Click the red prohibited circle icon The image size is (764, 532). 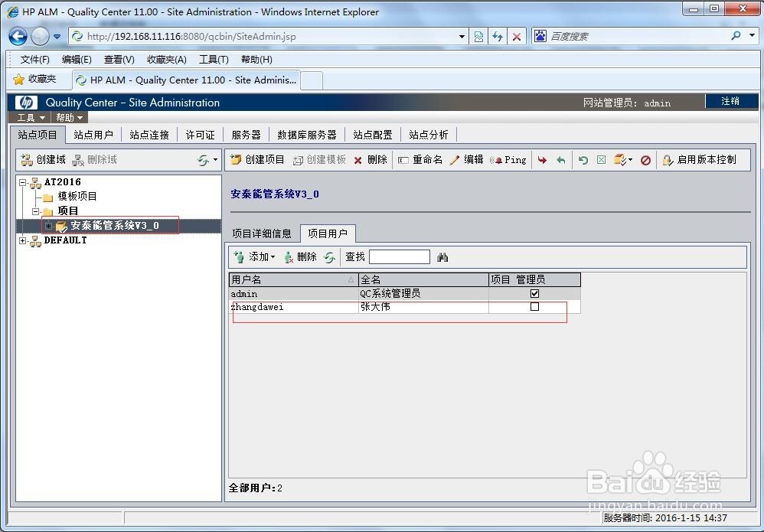point(645,160)
